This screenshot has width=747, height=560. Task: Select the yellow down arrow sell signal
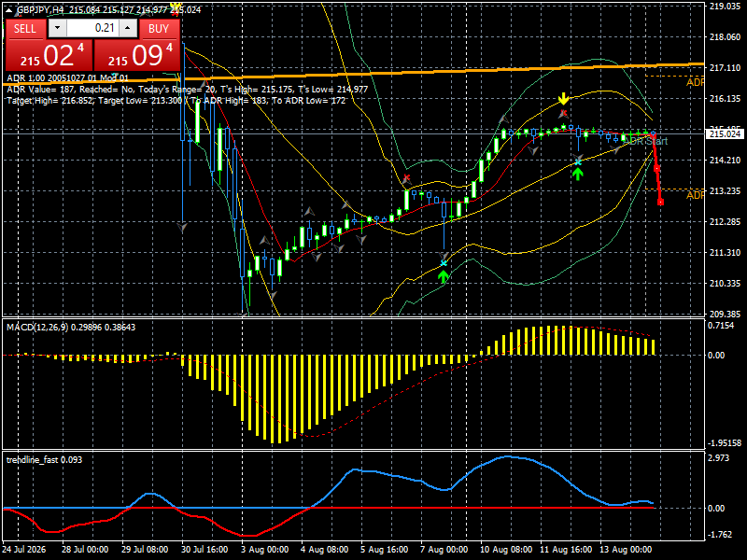[564, 99]
